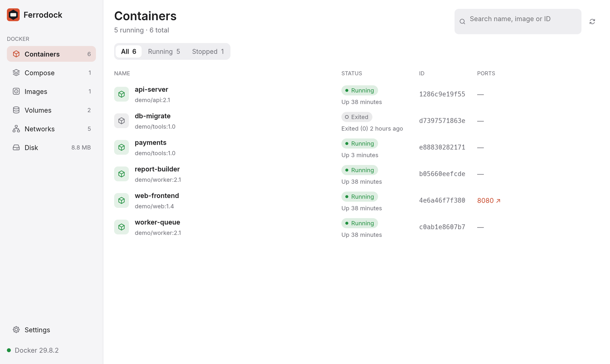Screen dimensions: 610x364
Task: Open Volumes via its cylinder icon
Action: (16, 110)
